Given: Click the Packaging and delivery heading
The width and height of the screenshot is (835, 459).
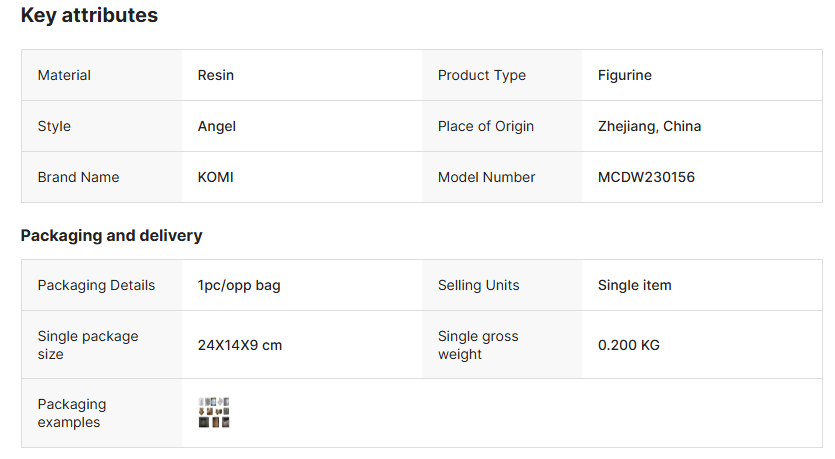Looking at the screenshot, I should (x=111, y=236).
